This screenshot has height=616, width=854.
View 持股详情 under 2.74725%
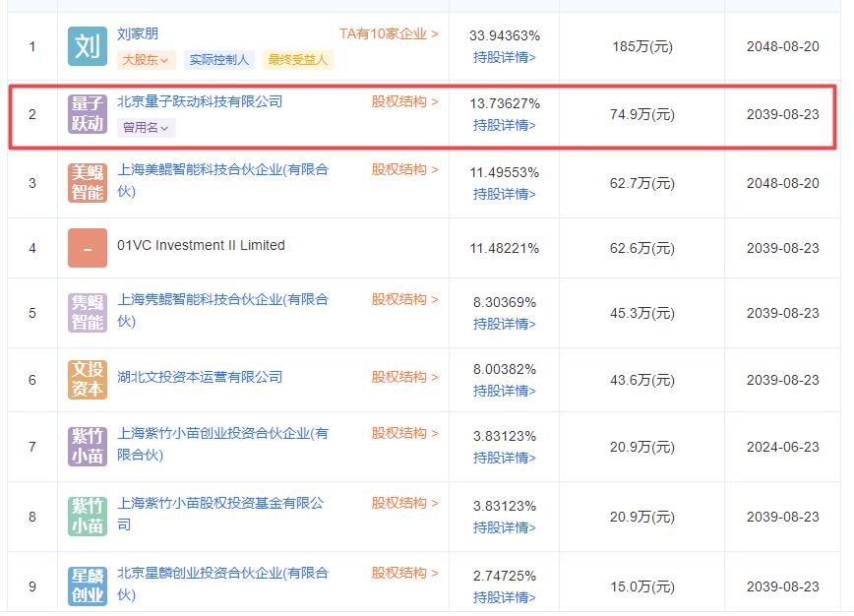coord(505,597)
